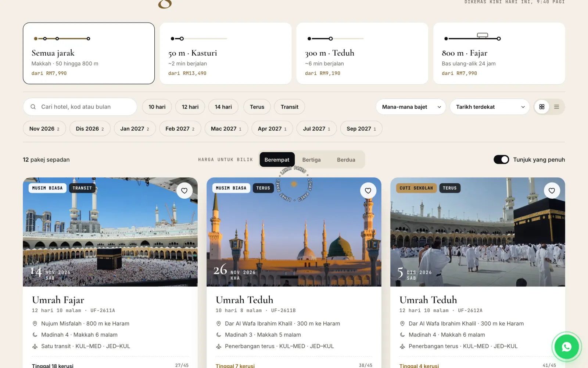The height and width of the screenshot is (368, 588).
Task: Filter departures to Jan 2027
Action: click(135, 128)
